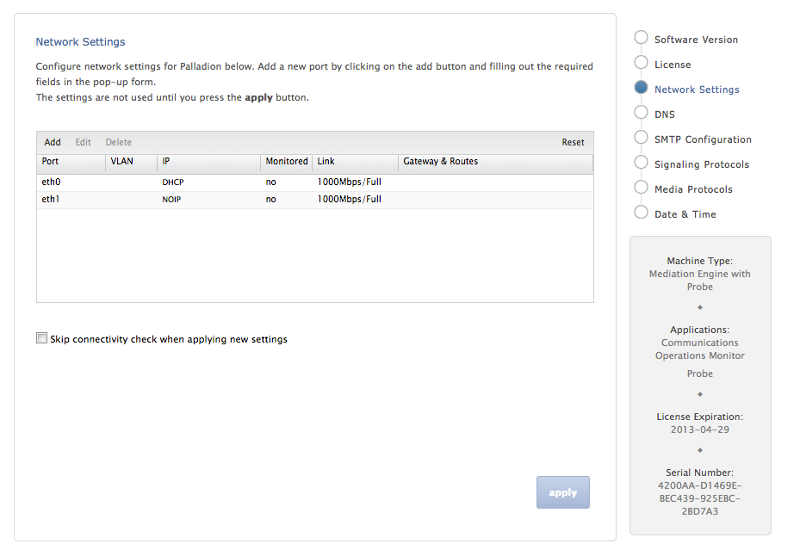800x556 pixels.
Task: Open the DNS settings step
Action: pyautogui.click(x=665, y=114)
